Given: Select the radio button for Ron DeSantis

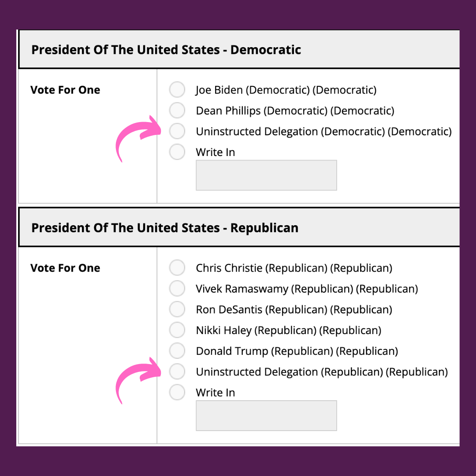Looking at the screenshot, I should [177, 309].
